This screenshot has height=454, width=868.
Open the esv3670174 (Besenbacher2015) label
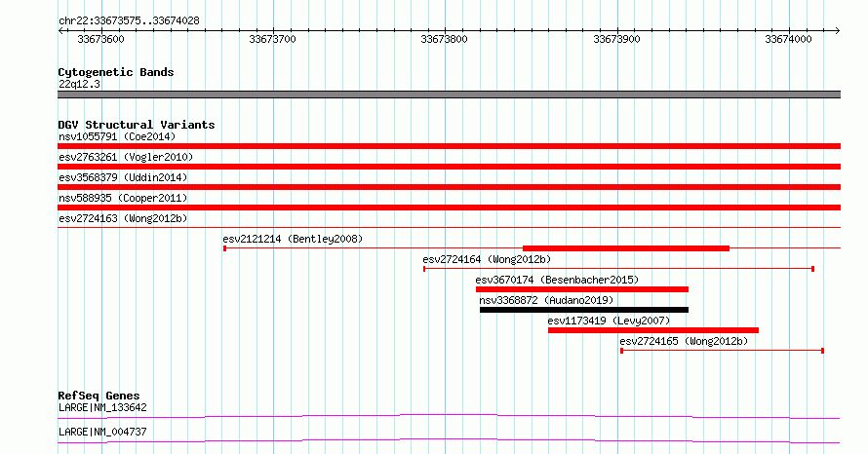pyautogui.click(x=557, y=280)
